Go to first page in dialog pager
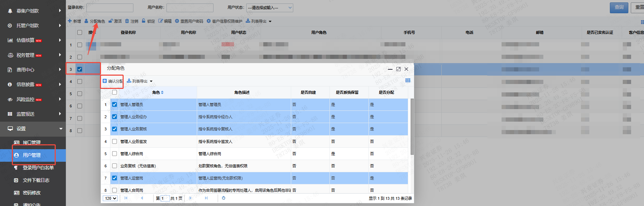The width and height of the screenshot is (644, 206). tap(126, 198)
